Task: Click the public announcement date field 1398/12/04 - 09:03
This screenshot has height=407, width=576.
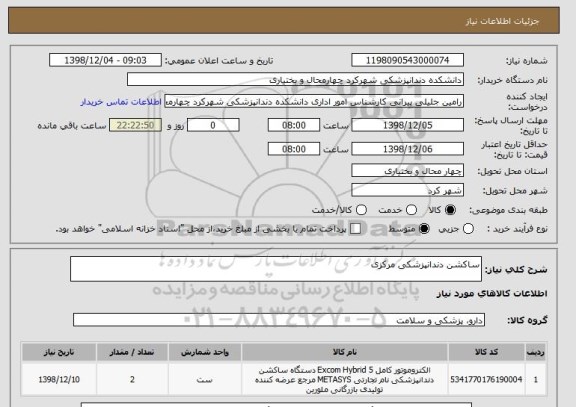Action: pos(105,60)
